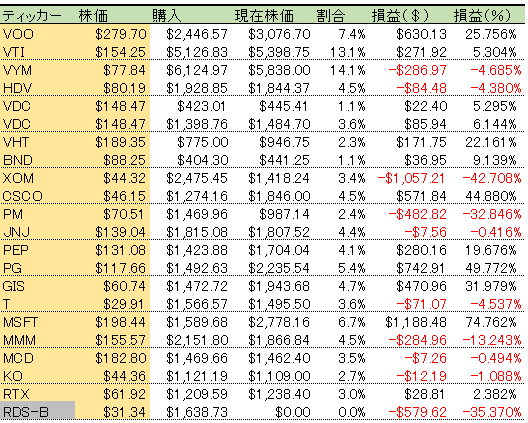Screen dimensions: 528x423
Task: Click the MSFT profit cell $1,188.48
Action: (416, 322)
